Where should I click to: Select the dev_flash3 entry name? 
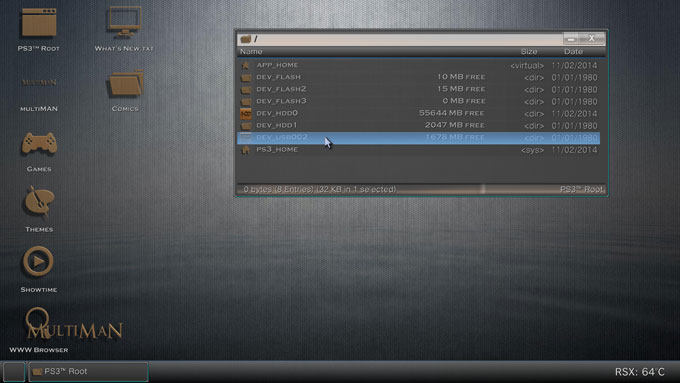281,101
